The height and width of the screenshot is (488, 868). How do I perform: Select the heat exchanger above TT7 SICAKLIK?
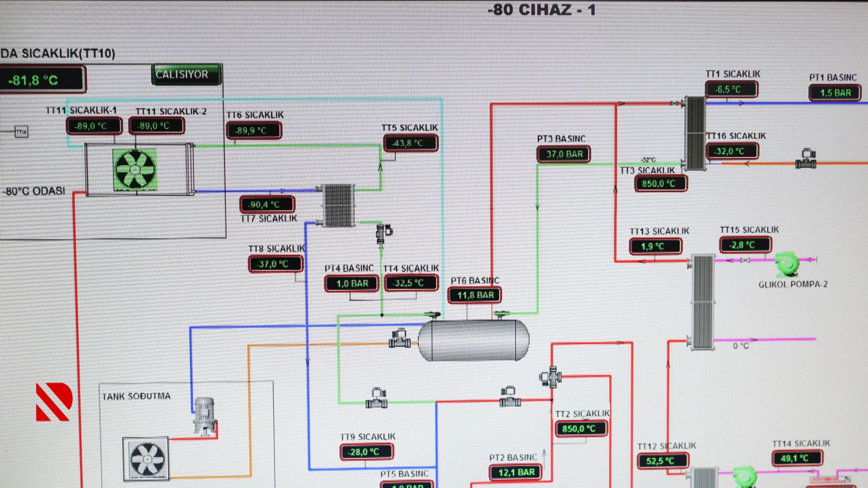tap(338, 205)
